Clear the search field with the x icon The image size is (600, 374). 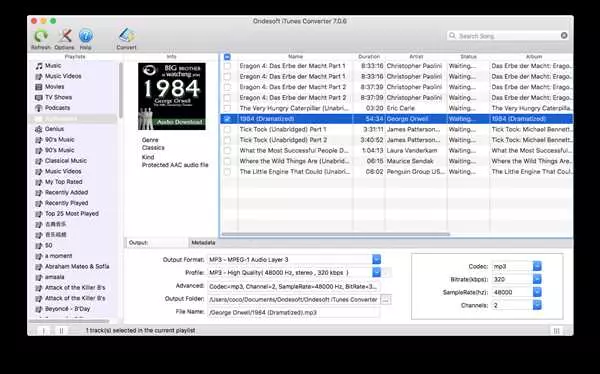tap(564, 36)
